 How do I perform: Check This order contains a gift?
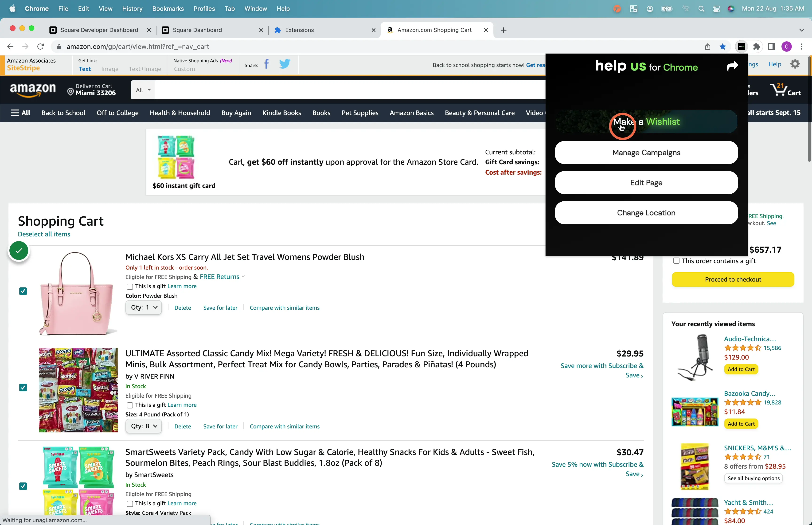676,261
